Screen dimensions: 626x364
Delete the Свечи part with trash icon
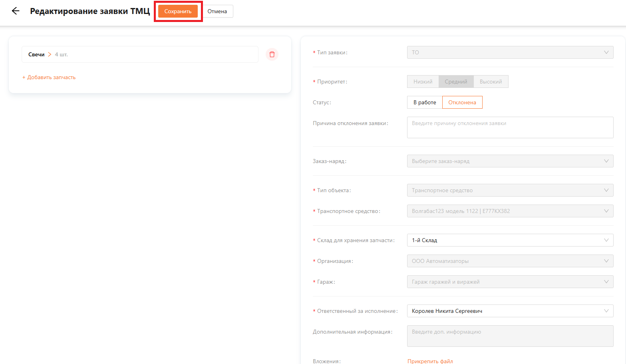(x=272, y=54)
